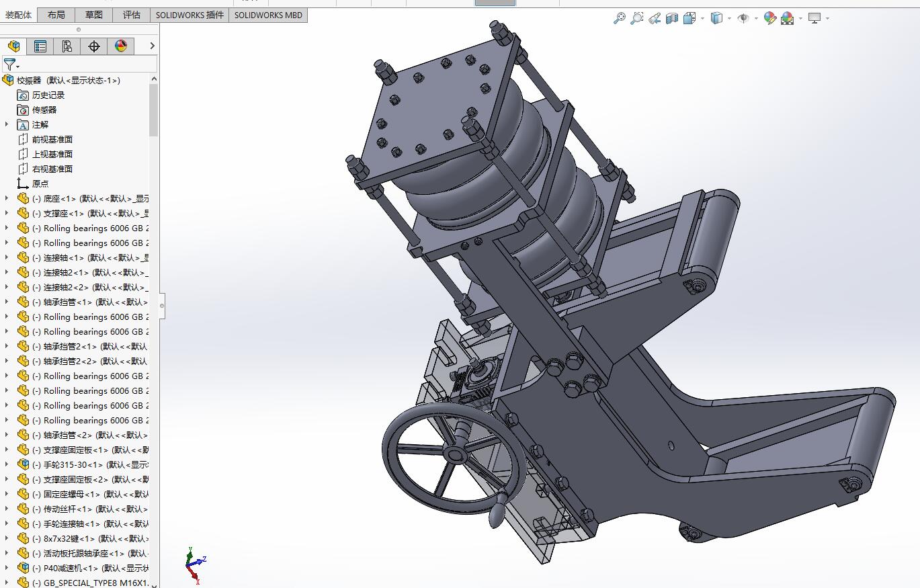The width and height of the screenshot is (920, 588).
Task: Select 支撑座固定板<2> in the feature tree
Action: pyautogui.click(x=90, y=480)
